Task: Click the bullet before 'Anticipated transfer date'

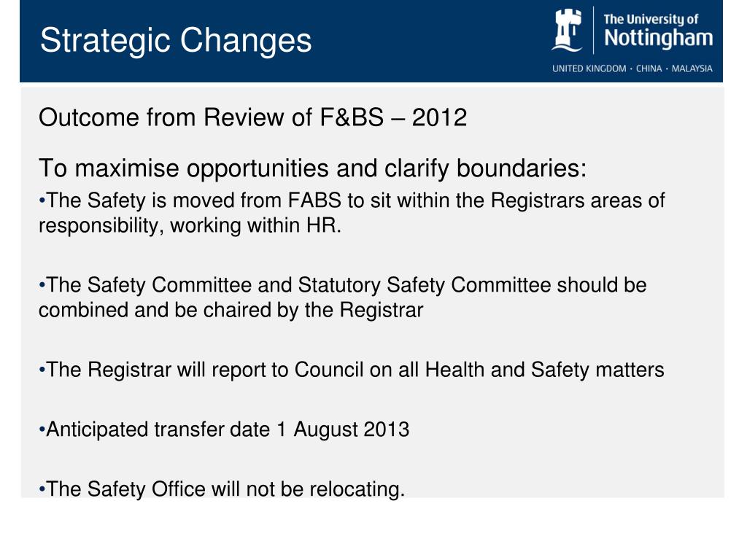Action: coord(42,429)
